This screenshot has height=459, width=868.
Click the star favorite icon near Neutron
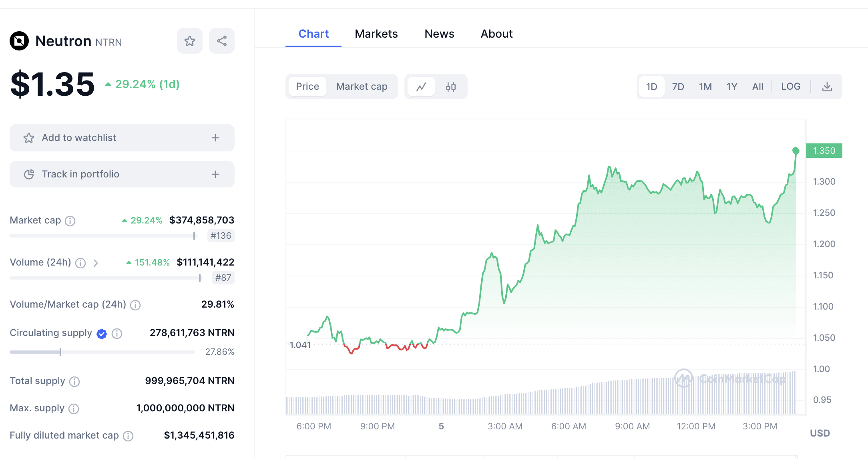(x=190, y=41)
